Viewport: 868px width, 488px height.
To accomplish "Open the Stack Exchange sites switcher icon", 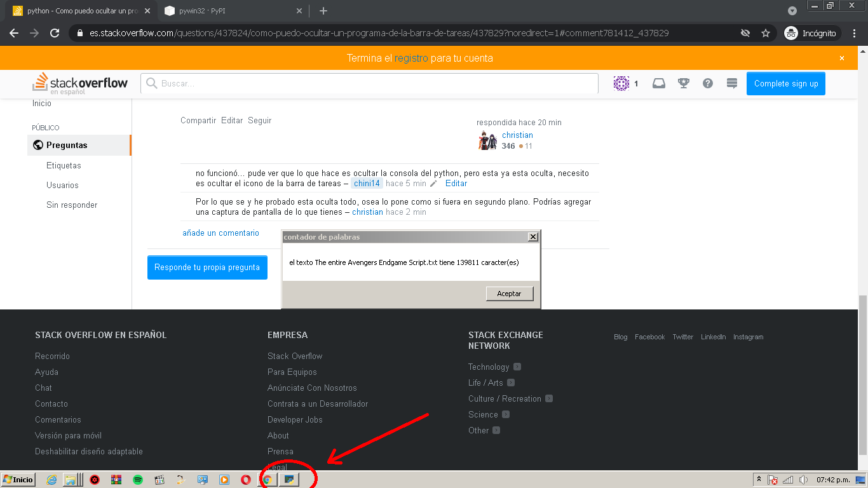I will click(732, 83).
